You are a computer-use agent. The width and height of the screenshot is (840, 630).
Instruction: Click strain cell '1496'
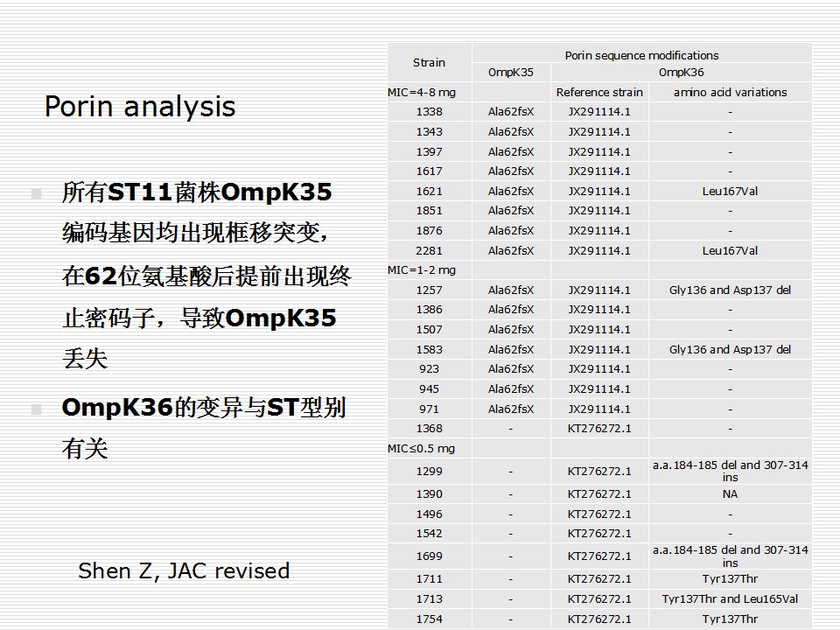coord(429,514)
